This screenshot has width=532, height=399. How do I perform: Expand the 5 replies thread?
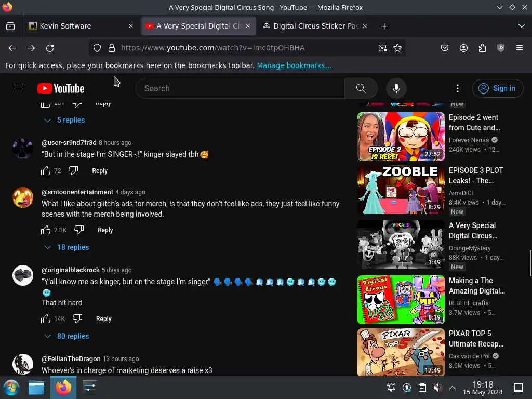[x=64, y=120]
